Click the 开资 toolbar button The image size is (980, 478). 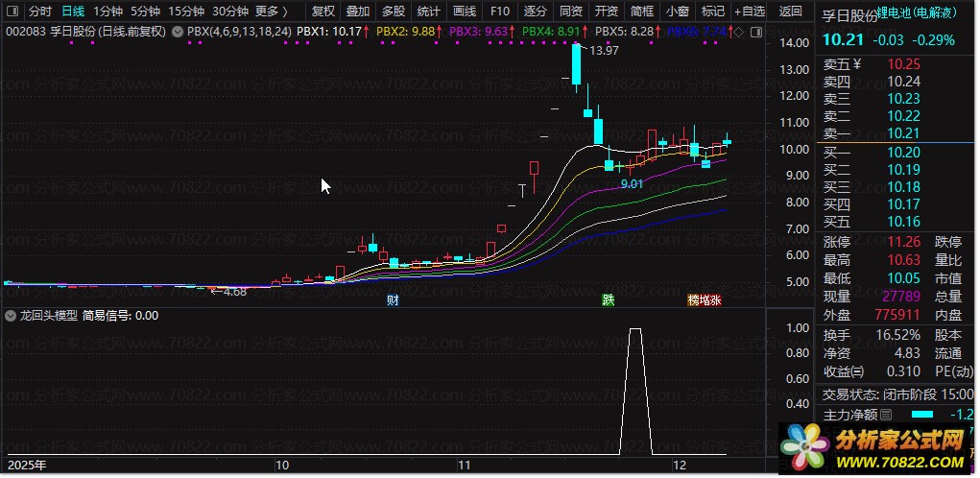607,12
